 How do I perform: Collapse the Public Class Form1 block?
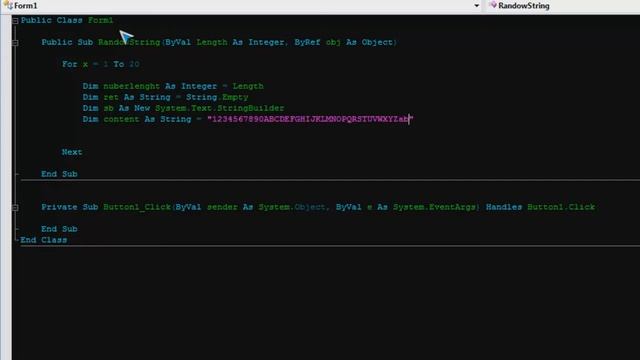pyautogui.click(x=15, y=20)
